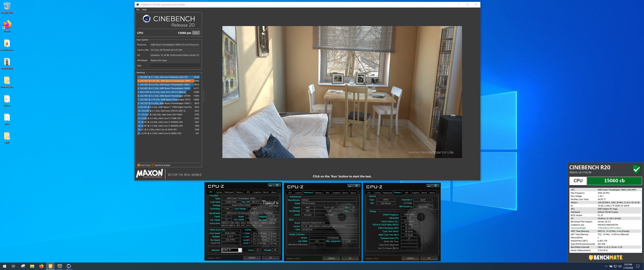Viewport: 644px width, 270px height.
Task: Click the Taichi series logo in CPU-Z
Action: coord(270,203)
